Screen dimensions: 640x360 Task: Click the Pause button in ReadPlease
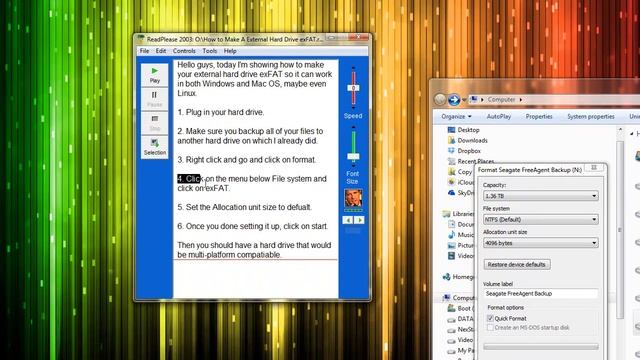tap(155, 99)
